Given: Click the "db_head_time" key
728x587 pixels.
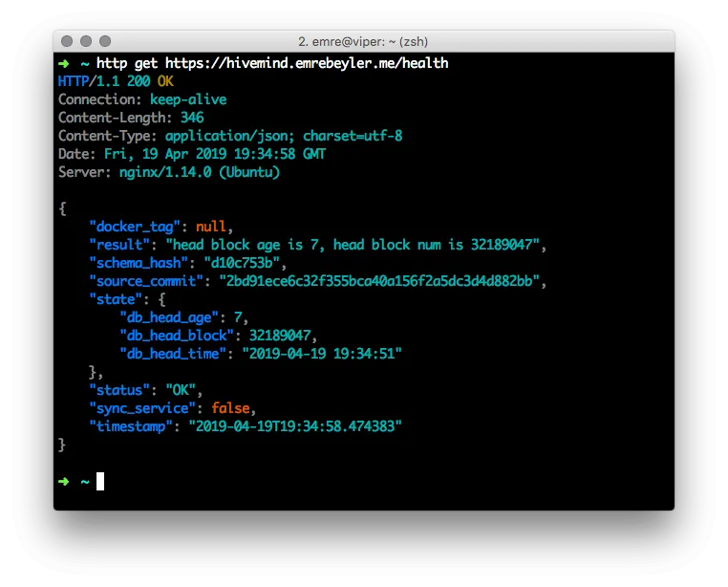Looking at the screenshot, I should [x=173, y=354].
